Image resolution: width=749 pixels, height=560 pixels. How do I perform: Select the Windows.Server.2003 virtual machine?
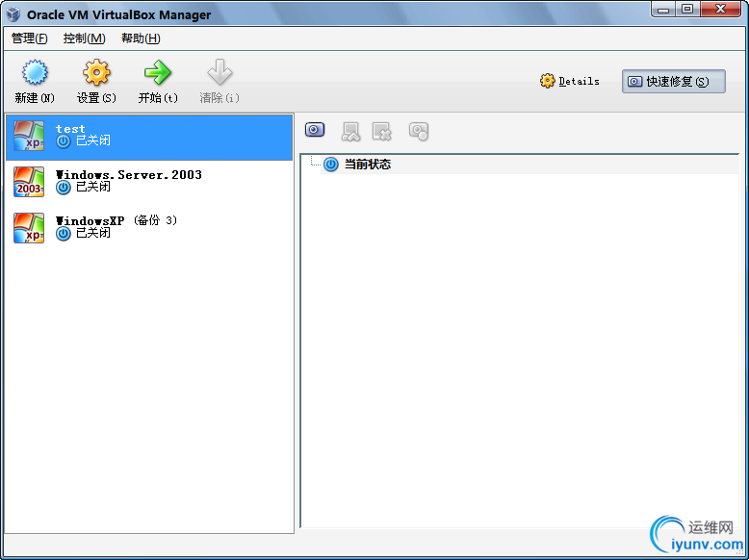[x=149, y=182]
